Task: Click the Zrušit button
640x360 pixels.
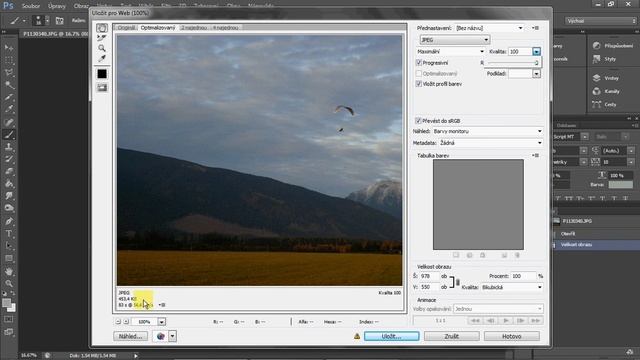Action: click(x=451, y=336)
